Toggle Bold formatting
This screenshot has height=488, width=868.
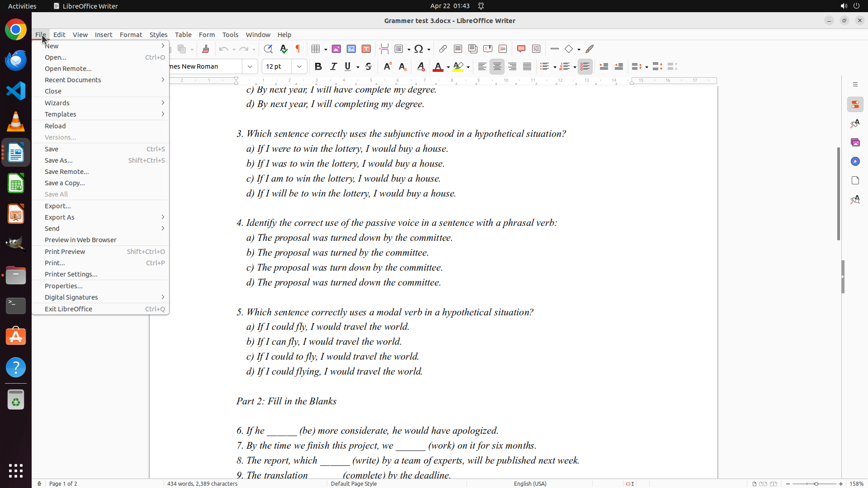pyautogui.click(x=318, y=66)
